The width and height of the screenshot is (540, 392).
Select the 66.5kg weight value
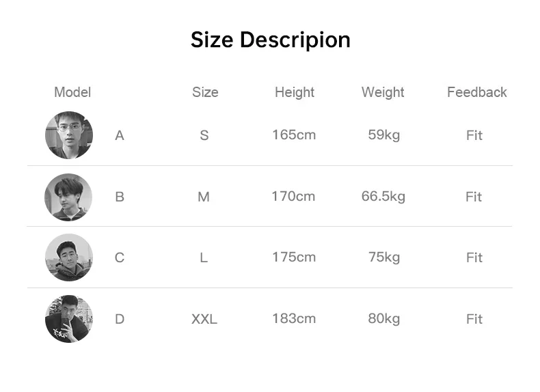click(x=383, y=197)
